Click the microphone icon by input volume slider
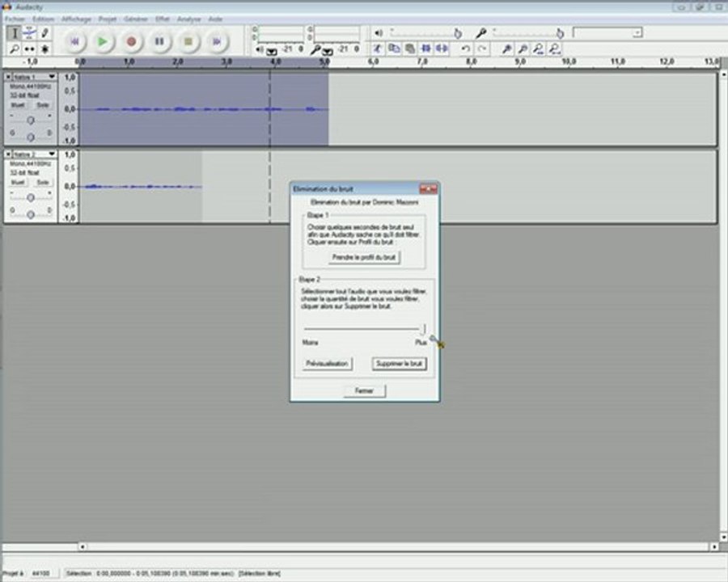This screenshot has height=582, width=728. click(x=481, y=33)
